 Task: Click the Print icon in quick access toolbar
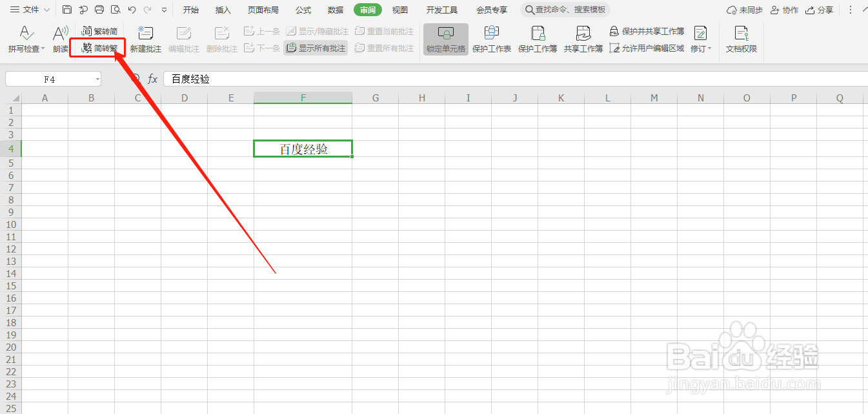click(x=99, y=10)
